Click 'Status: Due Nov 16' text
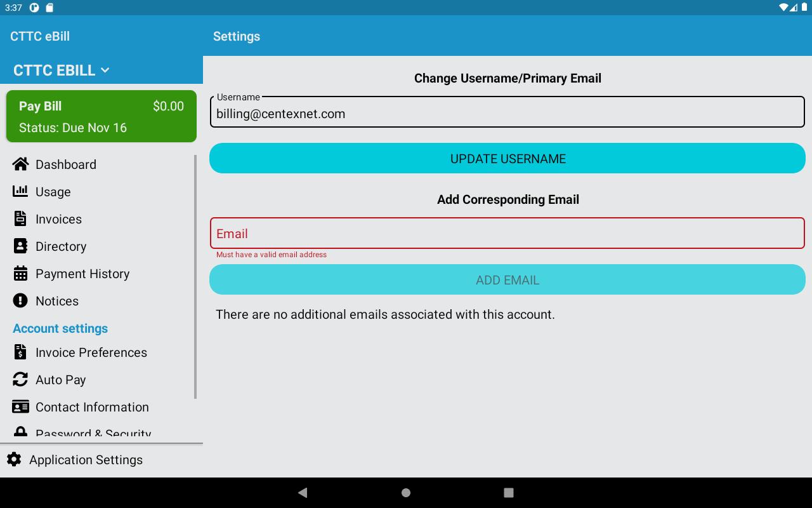 coord(73,128)
